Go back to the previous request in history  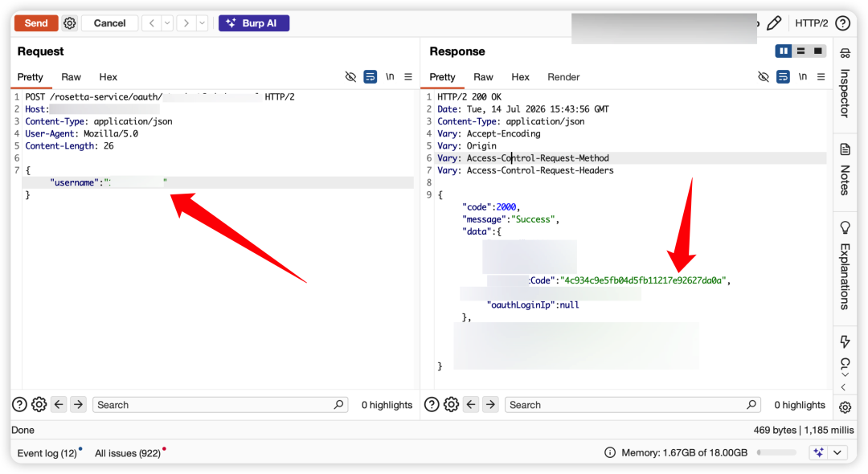click(x=151, y=23)
